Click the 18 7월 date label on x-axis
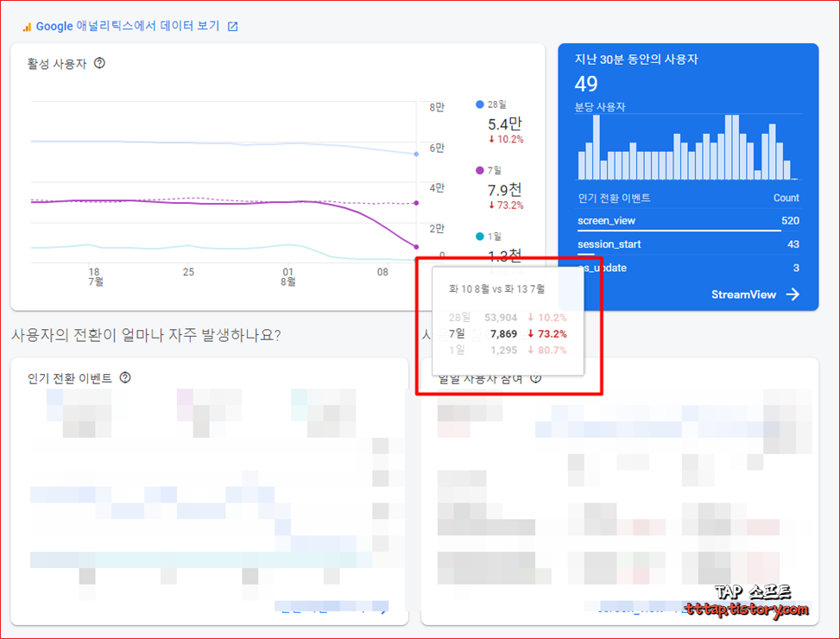The image size is (840, 639). 95,276
